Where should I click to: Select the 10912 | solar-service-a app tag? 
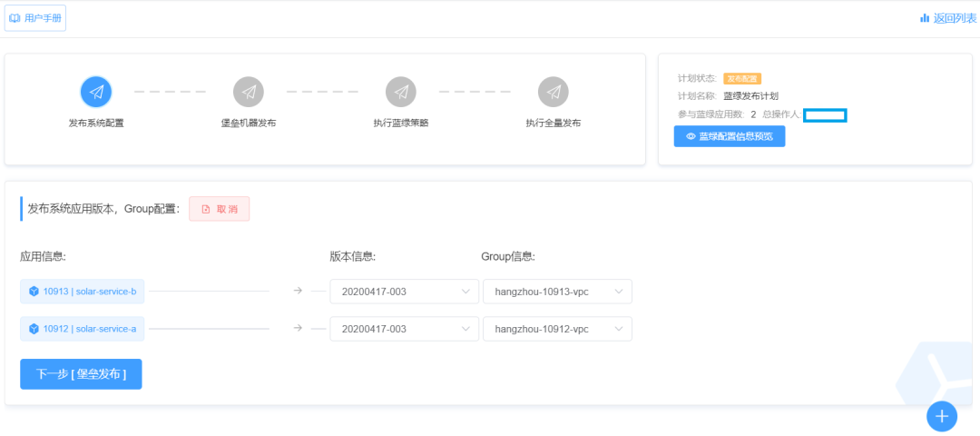coord(89,329)
